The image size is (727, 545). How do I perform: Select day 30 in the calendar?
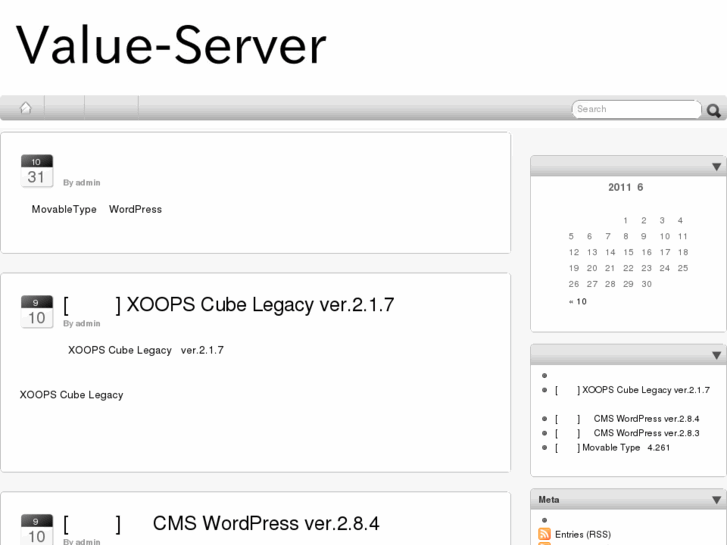646,284
